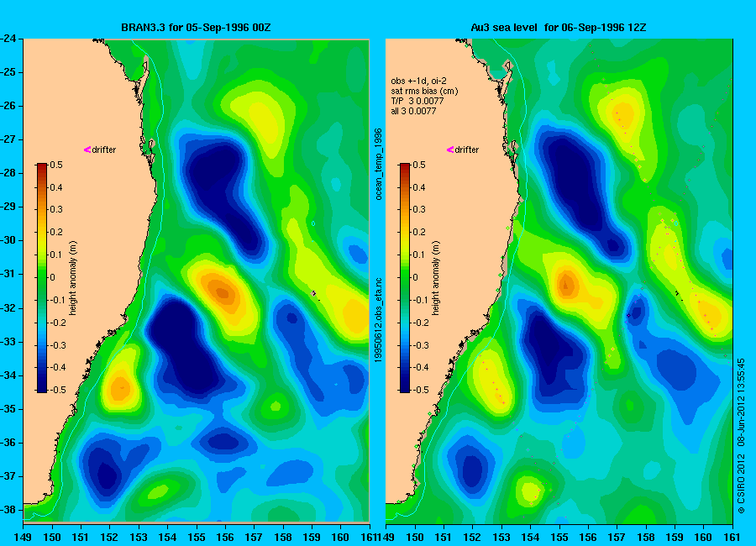Viewport: 756px width, 546px height.
Task: Click the '0.3' tick on the Au3 color bar
Action: (x=418, y=209)
